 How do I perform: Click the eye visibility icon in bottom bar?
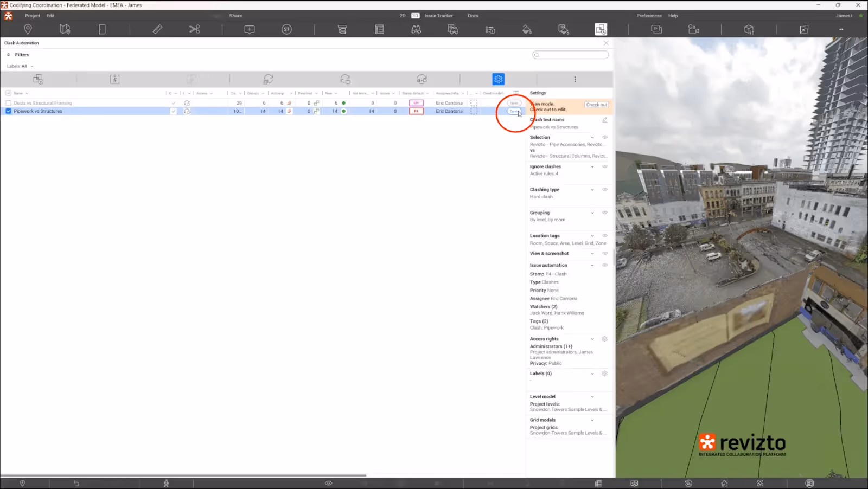[328, 483]
